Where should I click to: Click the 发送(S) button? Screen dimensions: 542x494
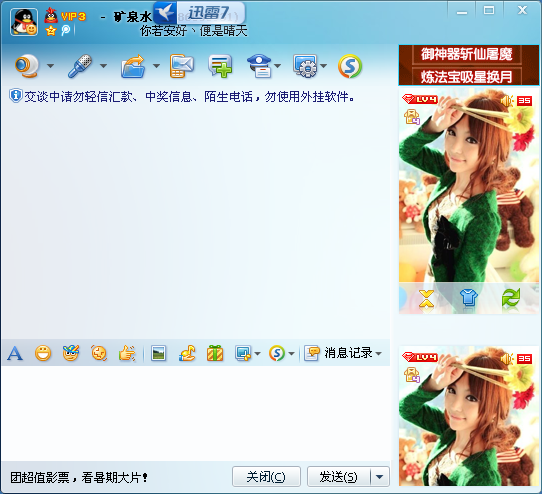pyautogui.click(x=338, y=477)
